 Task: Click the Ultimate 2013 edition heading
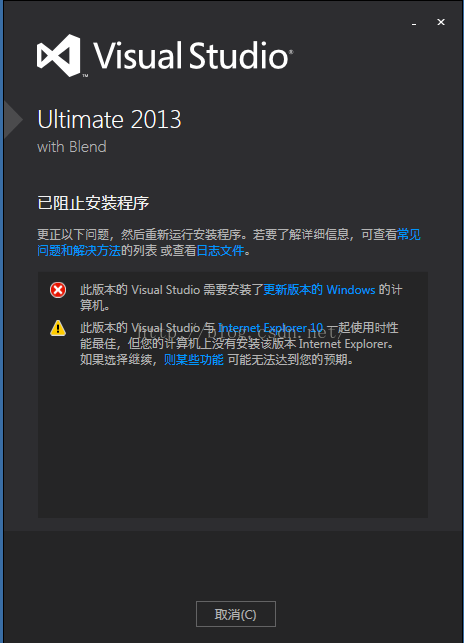pos(109,120)
